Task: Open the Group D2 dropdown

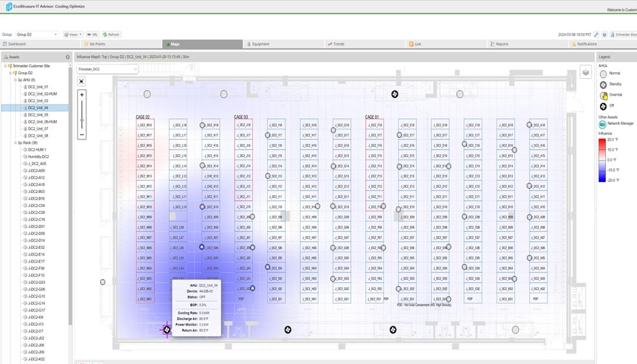Action: coord(36,34)
